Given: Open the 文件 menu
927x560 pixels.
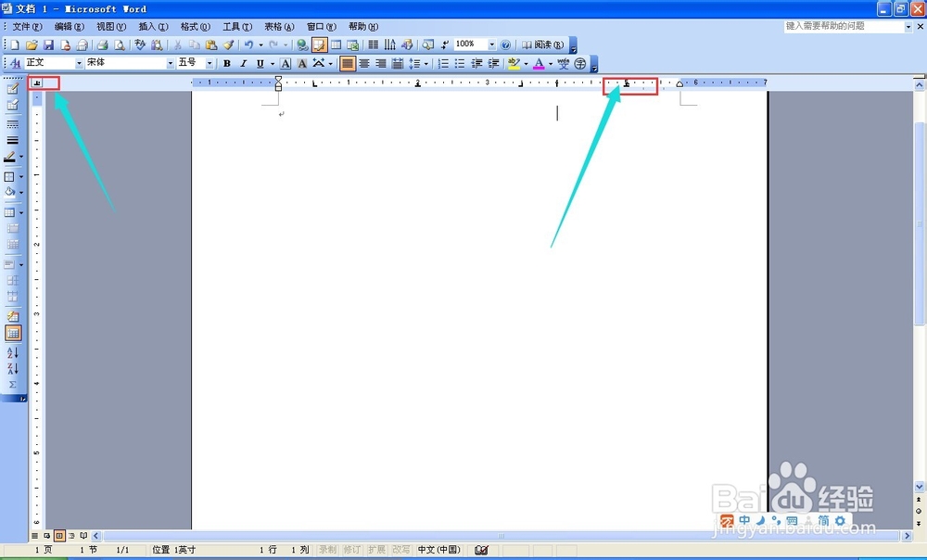Looking at the screenshot, I should click(27, 27).
